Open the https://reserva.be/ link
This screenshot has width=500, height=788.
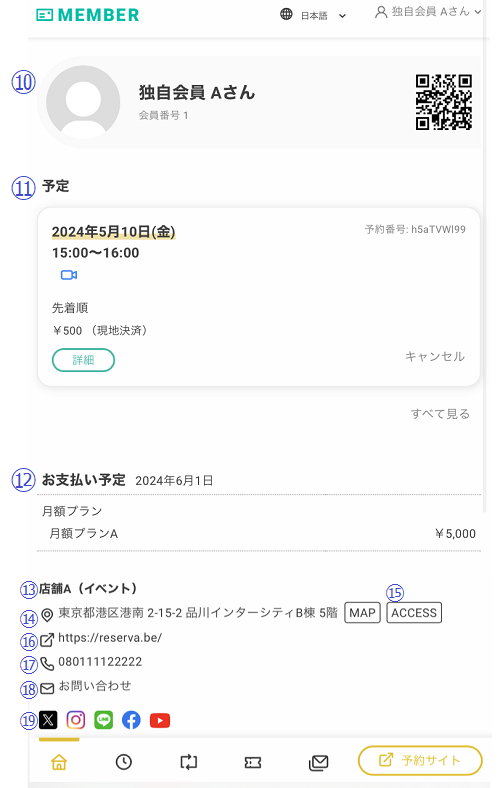click(110, 638)
